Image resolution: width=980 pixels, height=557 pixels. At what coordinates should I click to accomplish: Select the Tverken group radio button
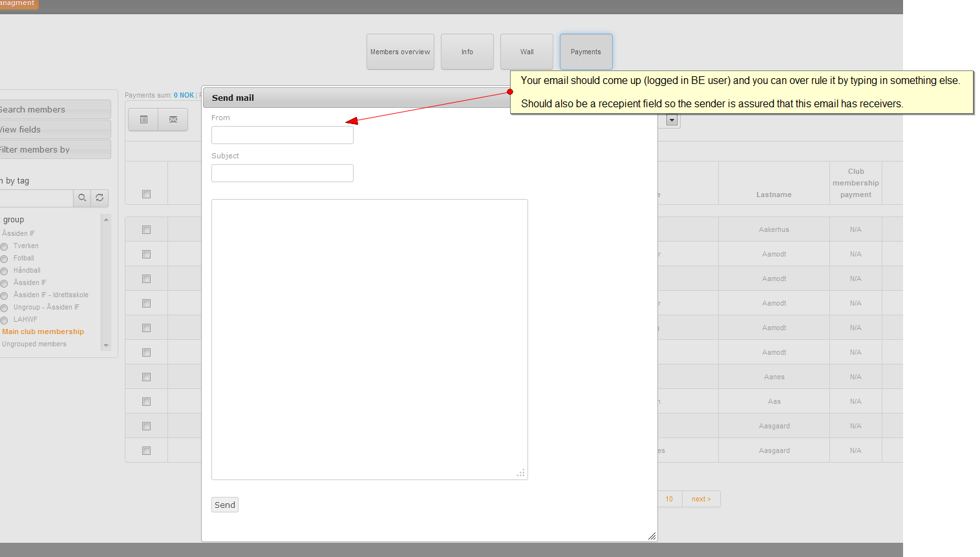pos(4,247)
